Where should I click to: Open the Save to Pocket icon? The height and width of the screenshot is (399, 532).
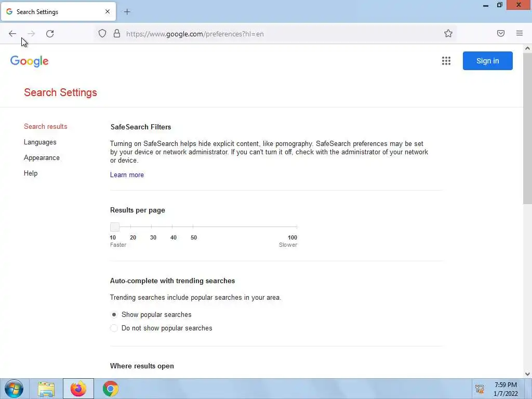pyautogui.click(x=501, y=33)
